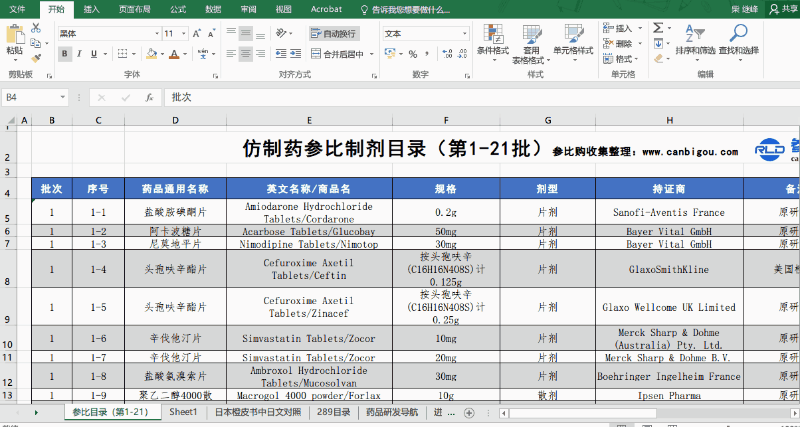Toggle Italic formatting

(x=80, y=54)
